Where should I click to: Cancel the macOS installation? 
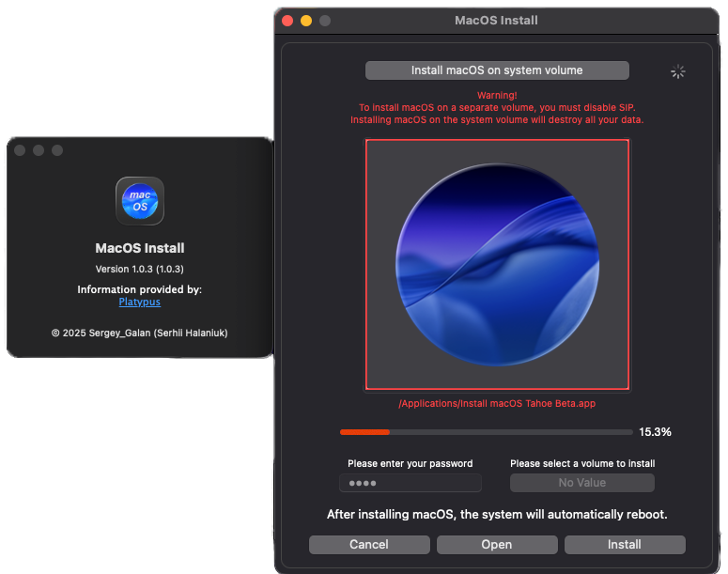[x=369, y=544]
